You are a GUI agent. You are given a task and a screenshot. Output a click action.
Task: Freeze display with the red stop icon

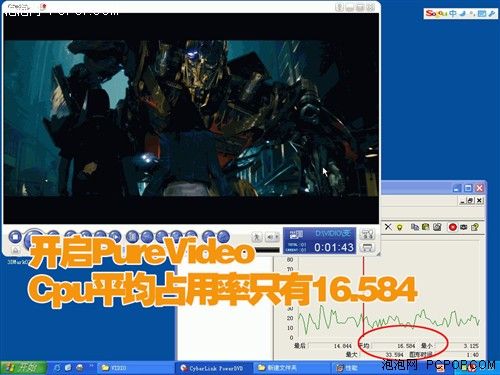(x=453, y=227)
